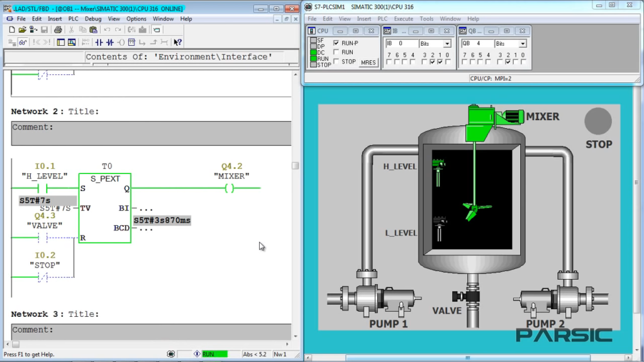Click the New document icon in LAD editor
The image size is (644, 362).
tap(11, 30)
